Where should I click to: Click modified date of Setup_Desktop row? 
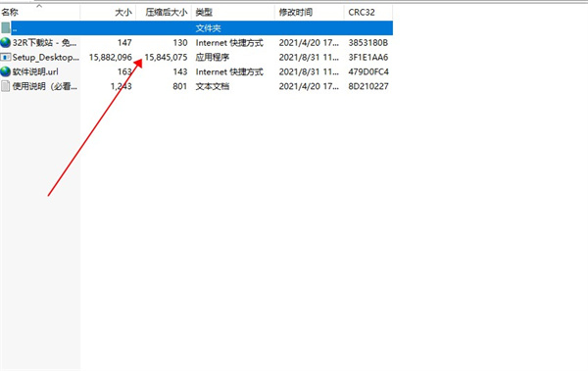coord(309,58)
